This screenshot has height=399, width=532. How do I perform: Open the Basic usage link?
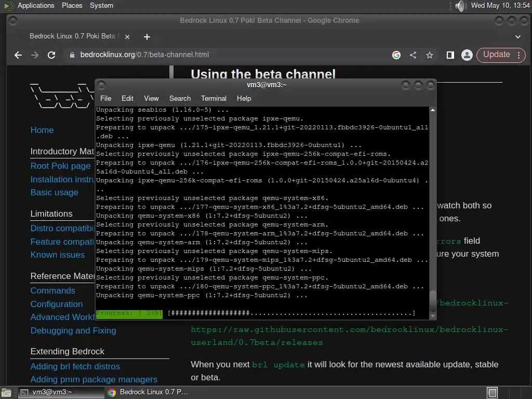54,192
